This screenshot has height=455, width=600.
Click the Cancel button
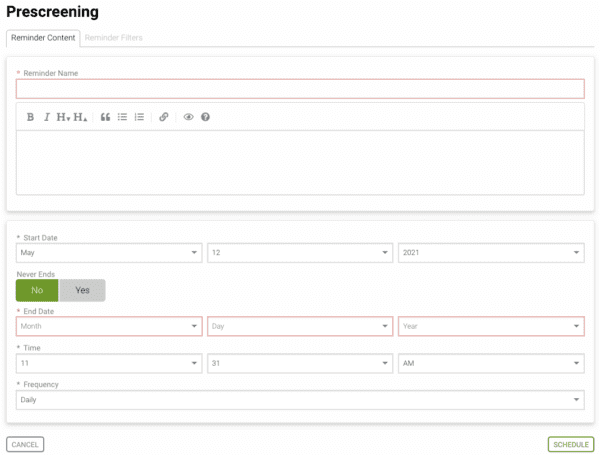point(25,444)
